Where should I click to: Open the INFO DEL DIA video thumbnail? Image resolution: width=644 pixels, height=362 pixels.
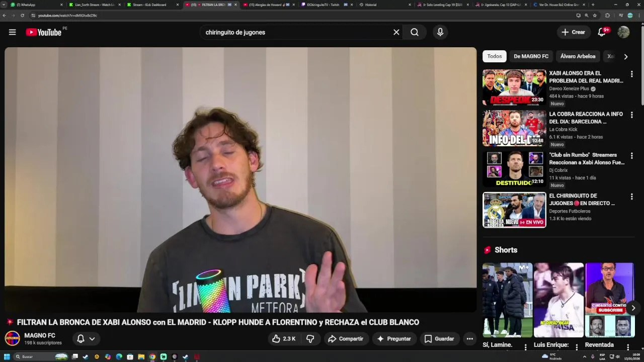pyautogui.click(x=514, y=128)
